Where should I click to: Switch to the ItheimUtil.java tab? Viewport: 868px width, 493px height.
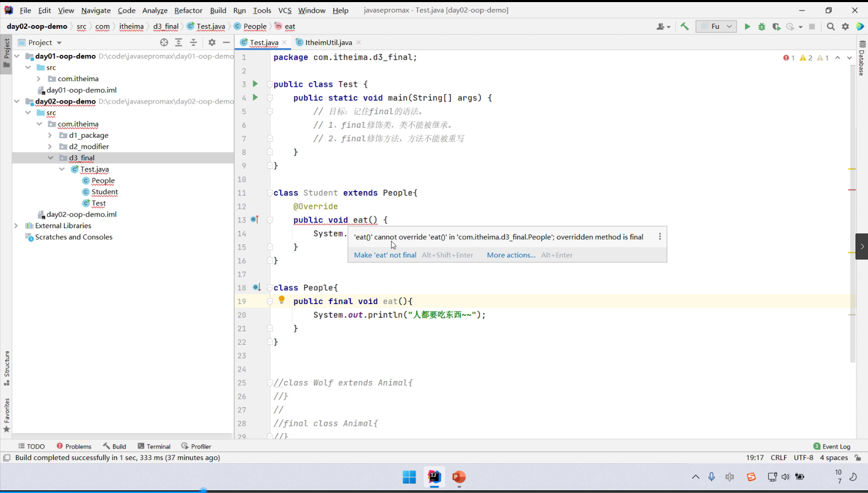point(328,42)
